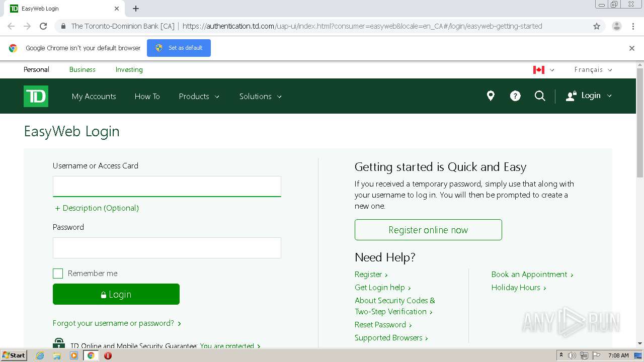This screenshot has height=362, width=644.
Task: Click the Canada flag icon
Action: click(x=539, y=70)
